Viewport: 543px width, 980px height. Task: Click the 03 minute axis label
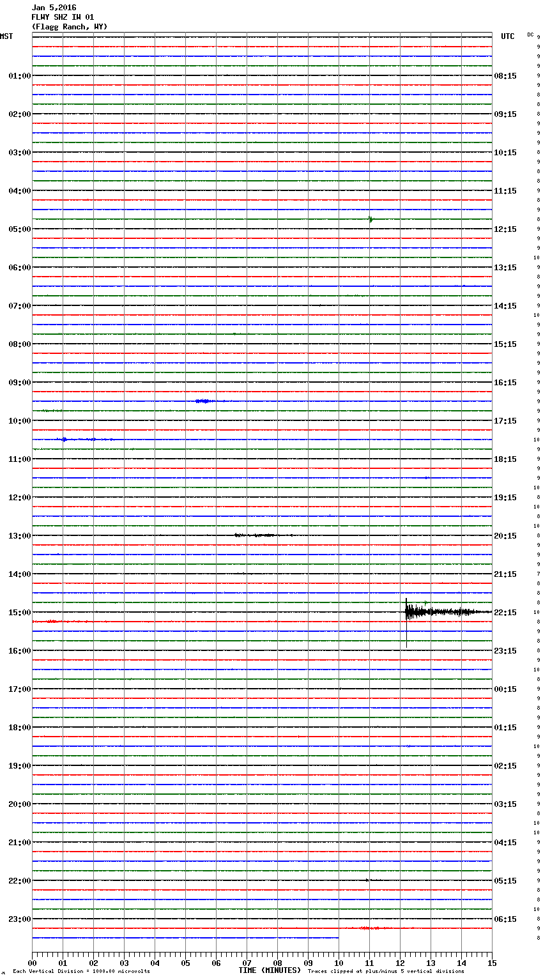[x=124, y=963]
